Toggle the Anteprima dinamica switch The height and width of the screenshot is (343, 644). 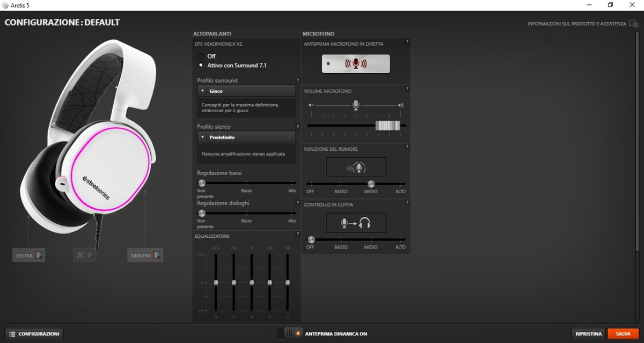click(290, 333)
